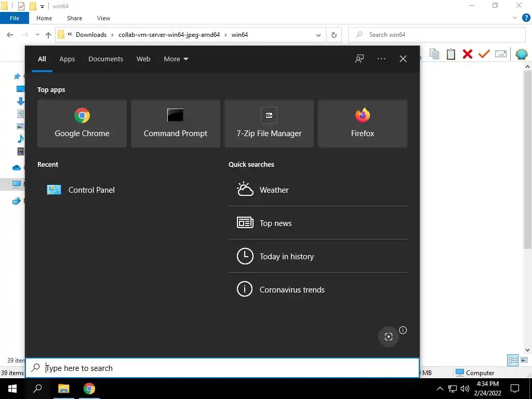
Task: Click search with screenshot icon
Action: (x=389, y=336)
